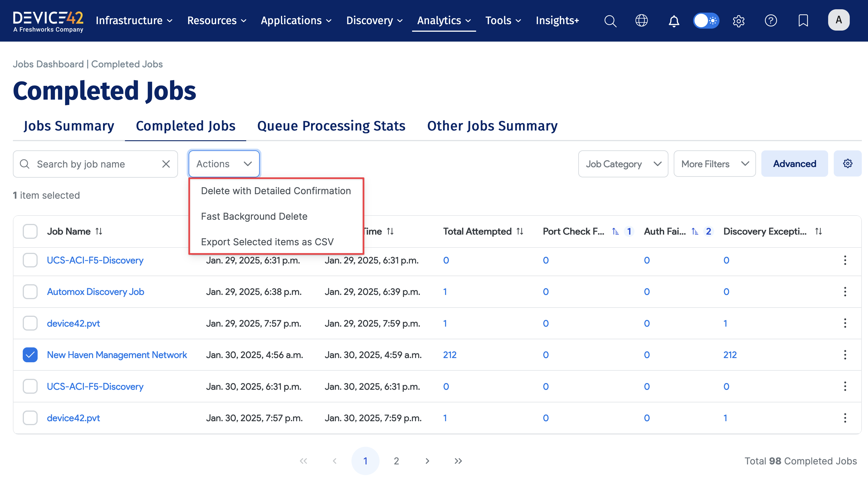This screenshot has width=868, height=495.
Task: Clear the job name search with X
Action: (166, 164)
